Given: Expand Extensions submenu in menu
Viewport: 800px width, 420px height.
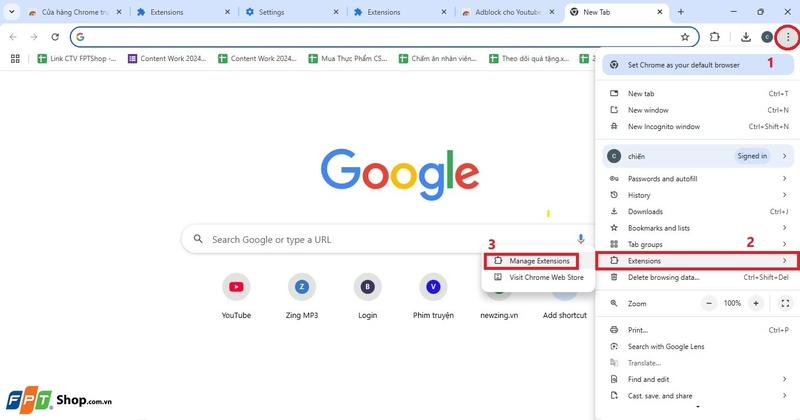Looking at the screenshot, I should [x=698, y=261].
